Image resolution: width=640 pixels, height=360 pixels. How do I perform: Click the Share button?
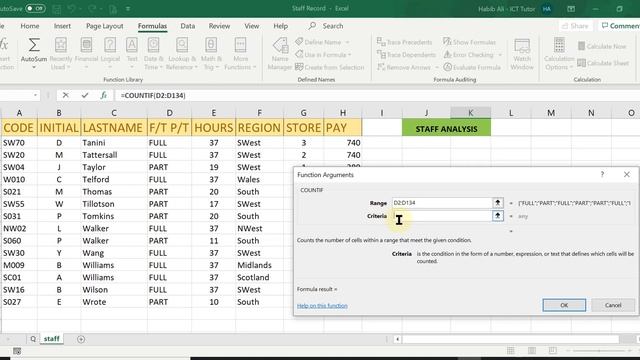(x=575, y=26)
